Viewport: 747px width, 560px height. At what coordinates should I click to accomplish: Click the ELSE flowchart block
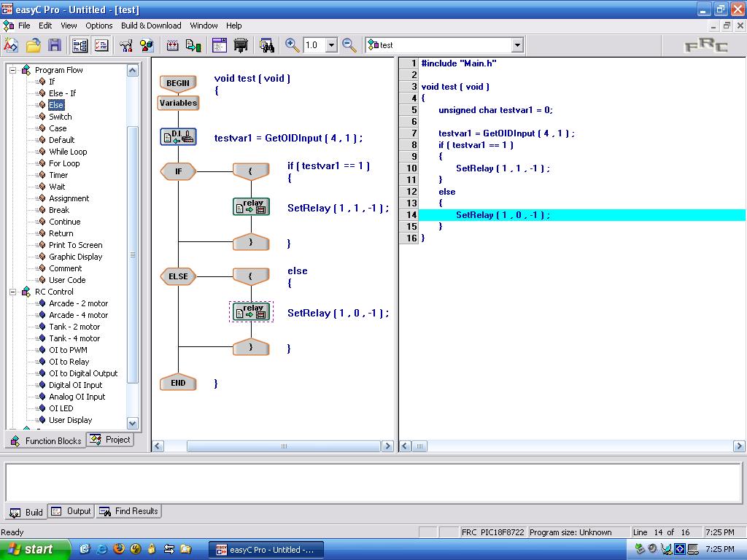coord(178,276)
